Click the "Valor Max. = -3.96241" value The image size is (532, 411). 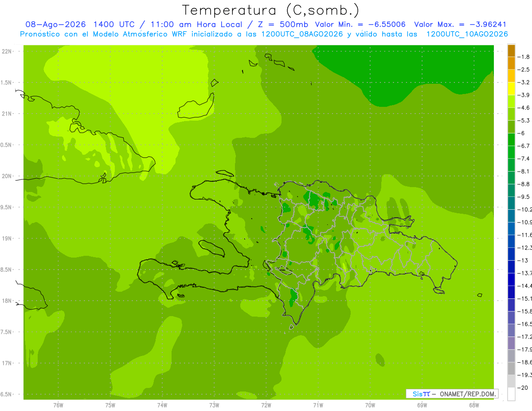click(x=460, y=25)
